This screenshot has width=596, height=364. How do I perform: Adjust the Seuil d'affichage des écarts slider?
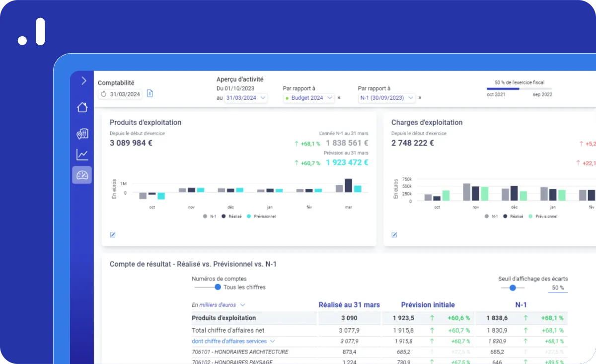pos(513,288)
